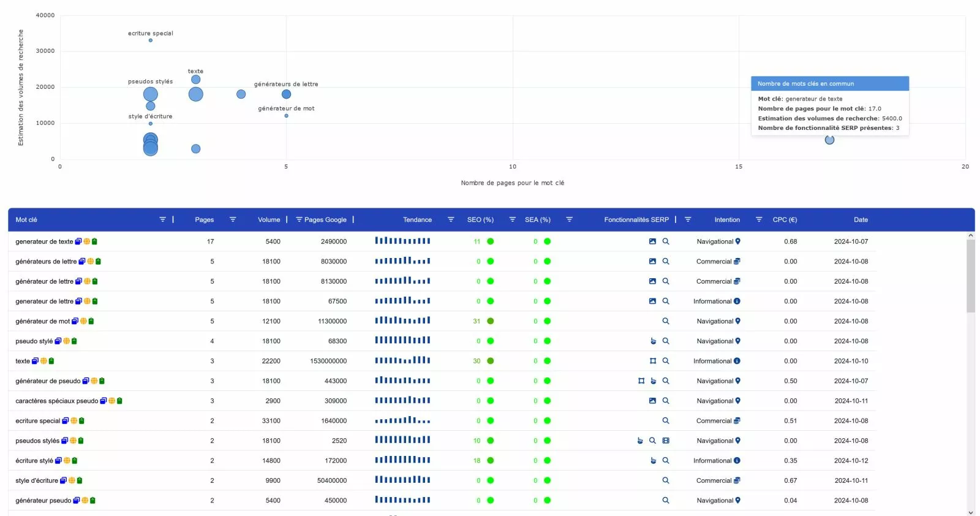980x516 pixels.
Task: Open the filter menu for 'Pages Google' column
Action: click(299, 219)
